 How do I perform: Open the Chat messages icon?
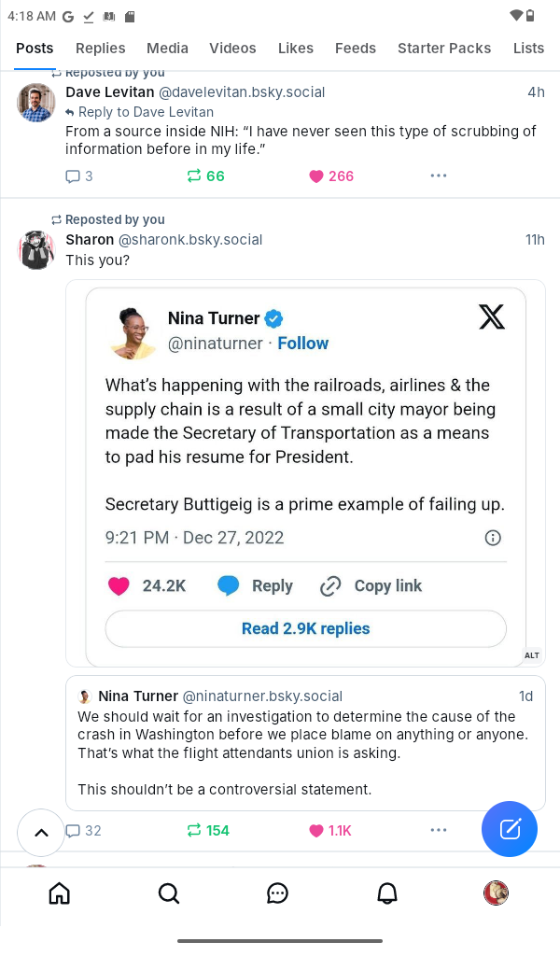point(277,893)
